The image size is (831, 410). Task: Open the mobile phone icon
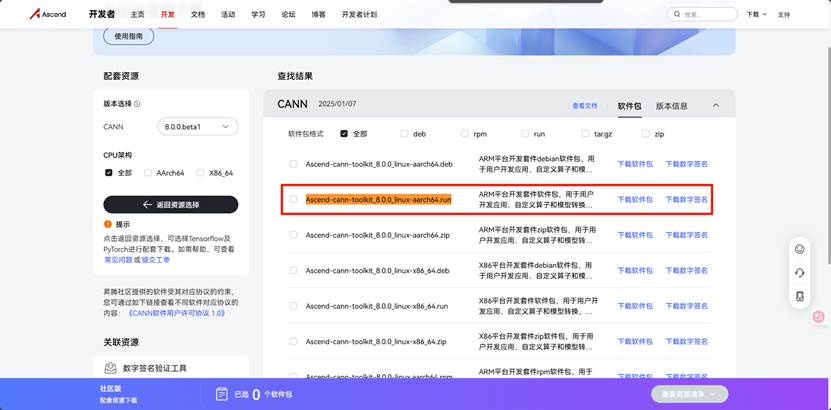pyautogui.click(x=800, y=297)
